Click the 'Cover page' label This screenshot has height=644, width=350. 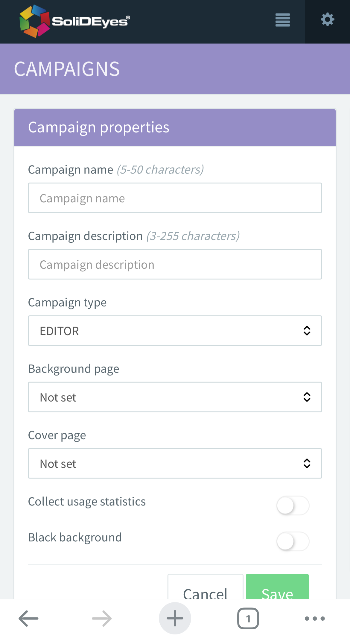point(57,435)
